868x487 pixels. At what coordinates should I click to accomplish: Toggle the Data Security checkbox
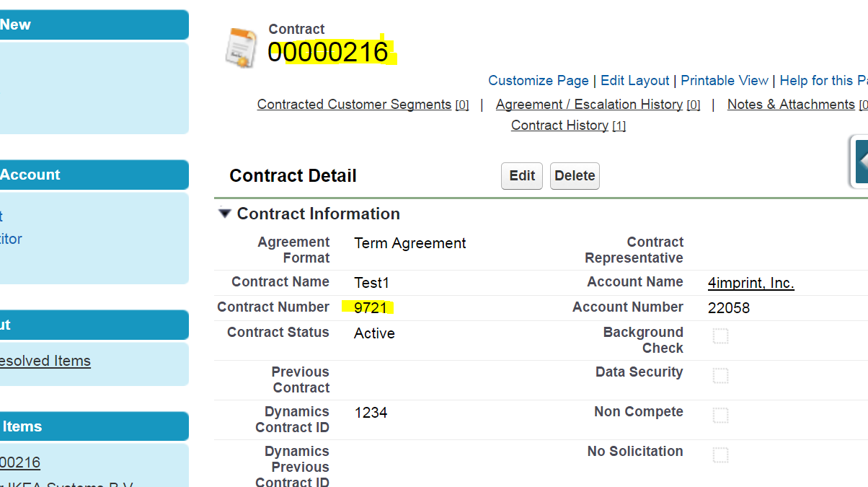pos(720,376)
